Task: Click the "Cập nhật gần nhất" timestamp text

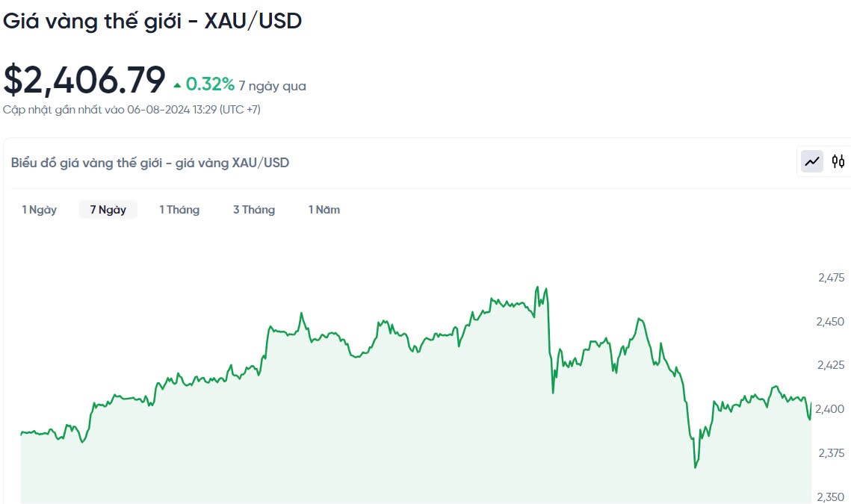Action: [x=131, y=110]
